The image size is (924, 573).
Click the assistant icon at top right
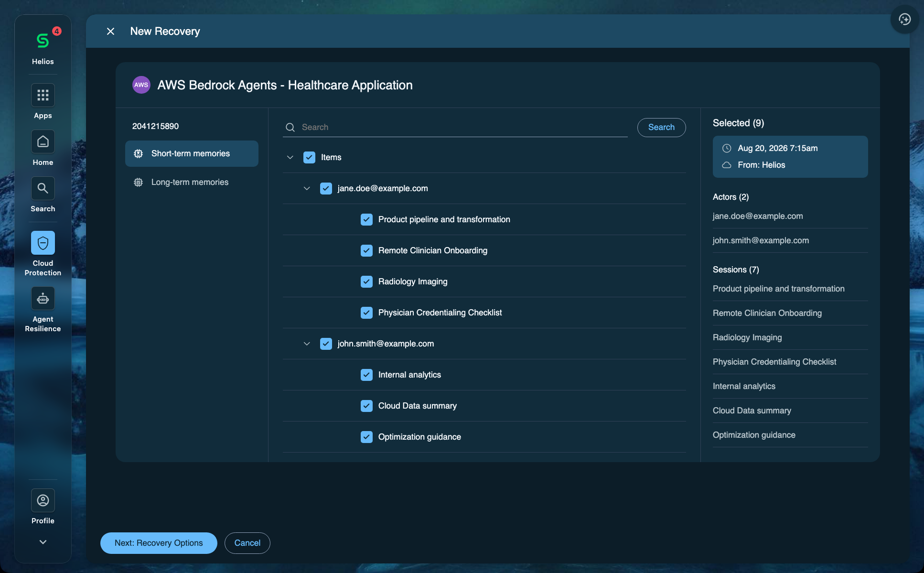[x=904, y=19]
